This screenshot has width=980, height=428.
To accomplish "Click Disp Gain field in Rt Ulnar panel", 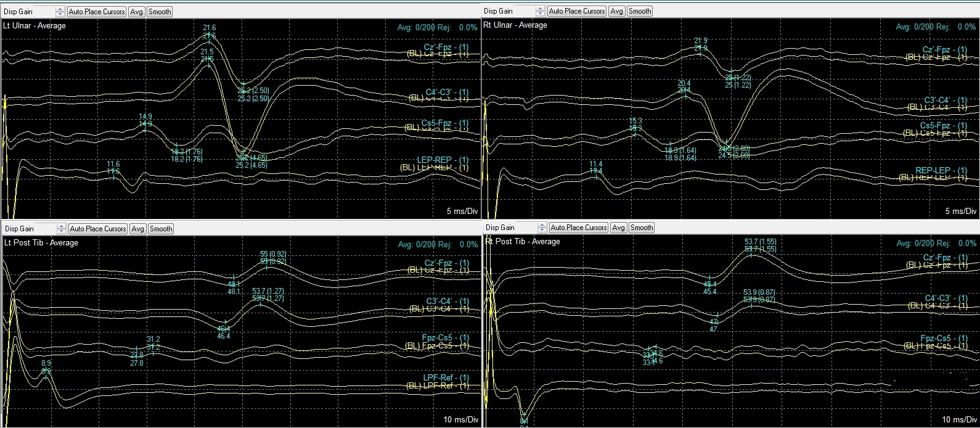I will (525, 11).
